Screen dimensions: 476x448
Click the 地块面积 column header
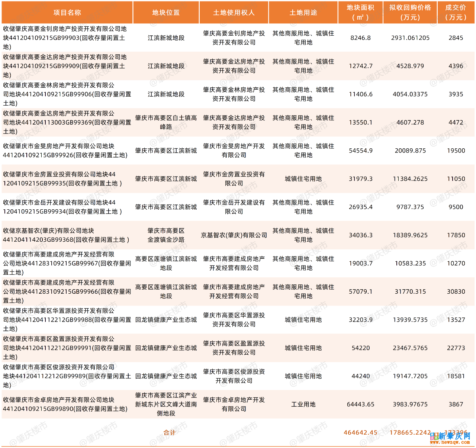pyautogui.click(x=360, y=13)
